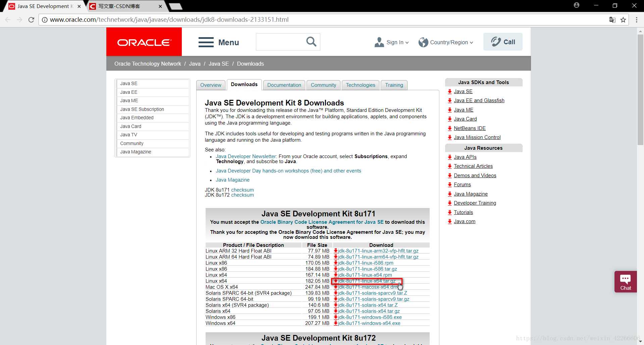
Task: Open JDK 8u171 checksum link
Action: [243, 190]
